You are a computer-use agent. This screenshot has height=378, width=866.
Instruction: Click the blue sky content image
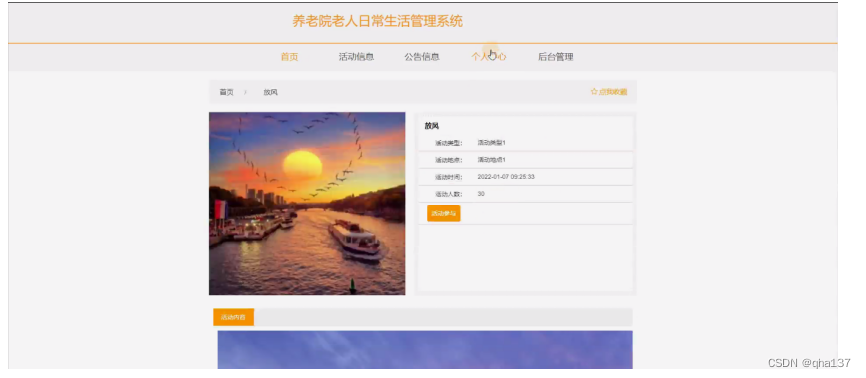coord(425,350)
